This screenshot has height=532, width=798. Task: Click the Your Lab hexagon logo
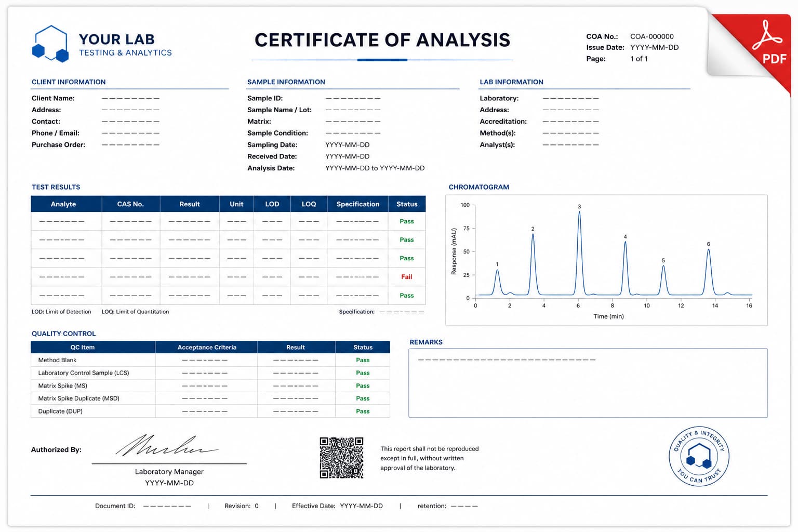50,44
